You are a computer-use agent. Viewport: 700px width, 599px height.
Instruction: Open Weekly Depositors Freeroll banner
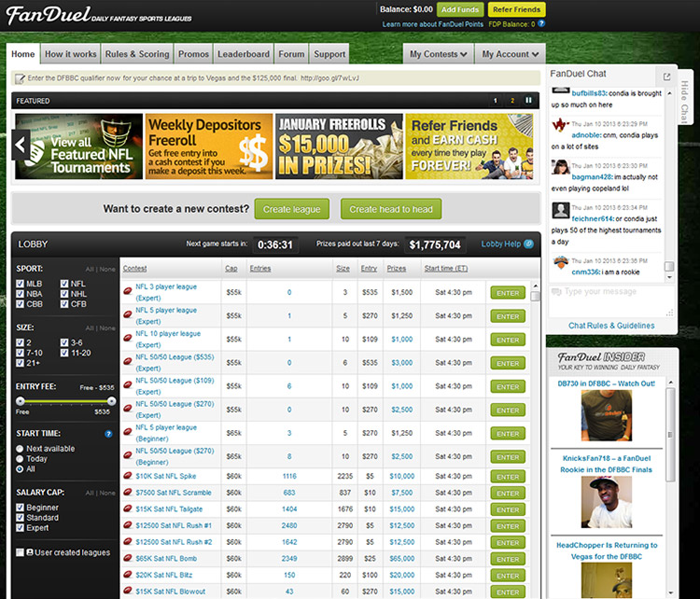click(x=209, y=146)
